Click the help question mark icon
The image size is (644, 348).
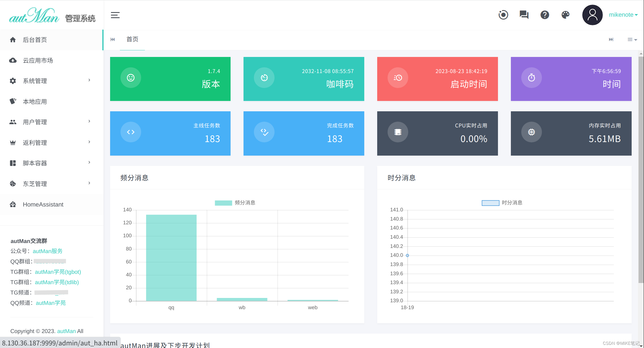tap(545, 15)
